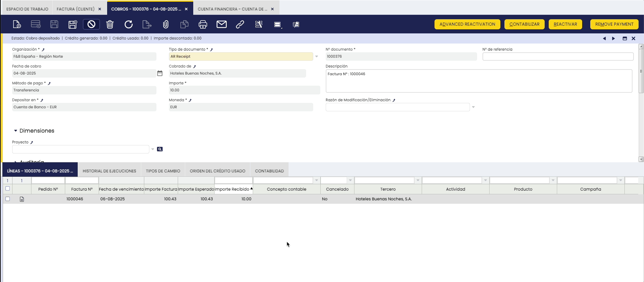Click the printer icon in the toolbar
This screenshot has width=644, height=282.
203,24
